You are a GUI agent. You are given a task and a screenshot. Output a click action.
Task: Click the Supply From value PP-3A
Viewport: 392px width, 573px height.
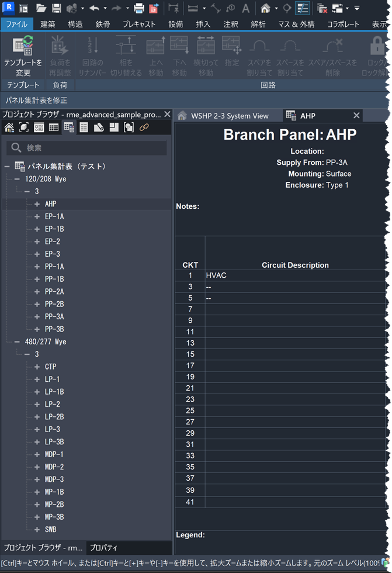coord(337,163)
